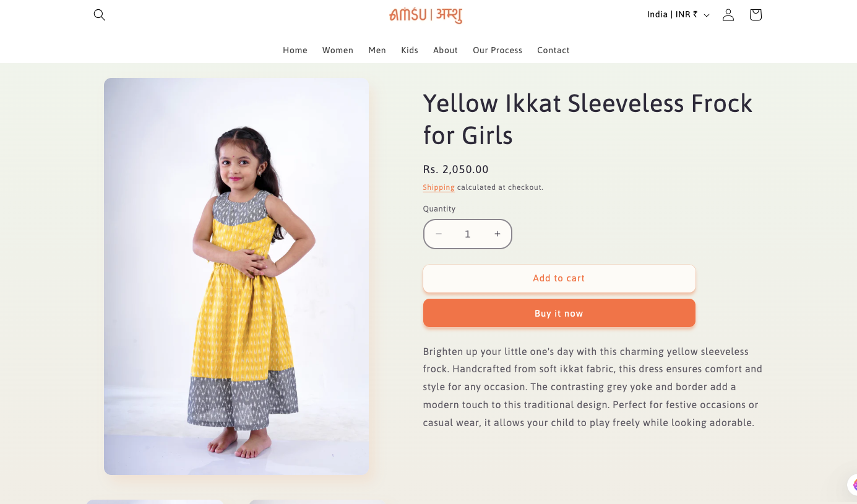Open the Our Process page
Screen dimensions: 857x504
tap(497, 50)
